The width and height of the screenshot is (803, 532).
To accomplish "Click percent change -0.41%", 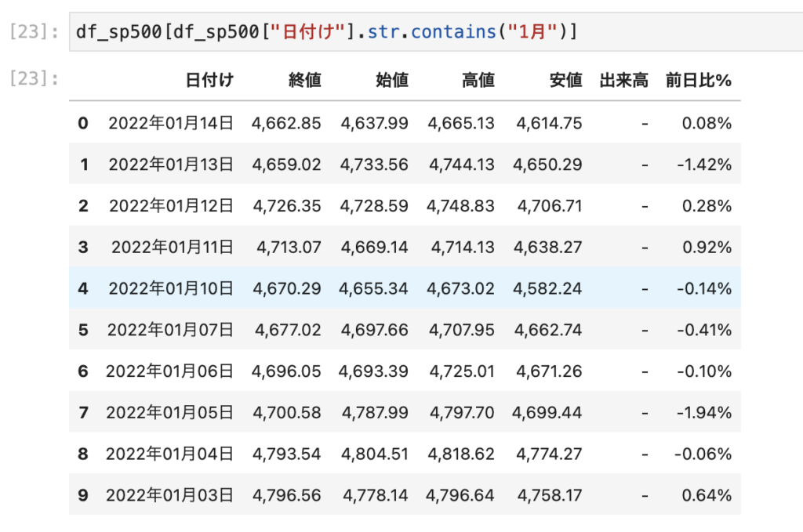I will pos(704,330).
